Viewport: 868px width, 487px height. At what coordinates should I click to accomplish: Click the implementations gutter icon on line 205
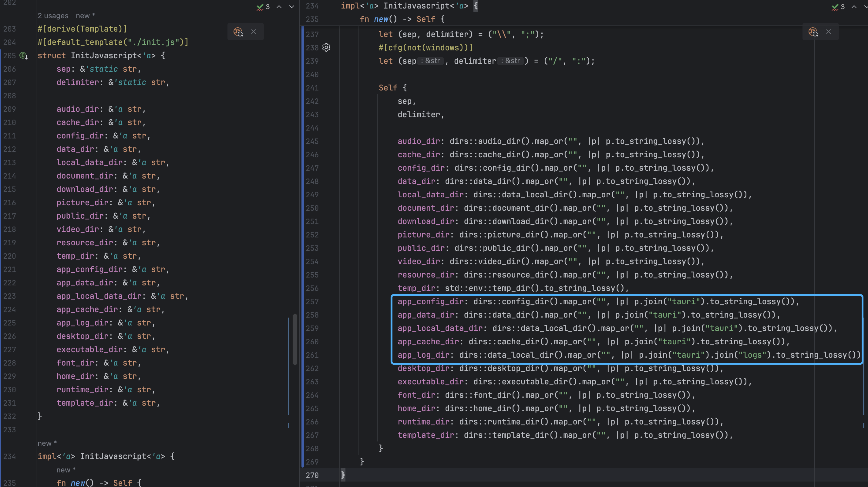click(x=24, y=56)
